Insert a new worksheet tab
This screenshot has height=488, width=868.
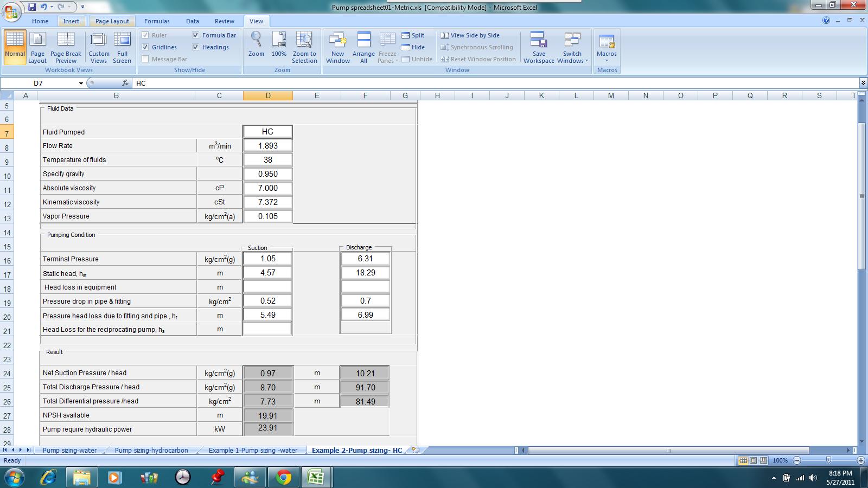coord(416,450)
